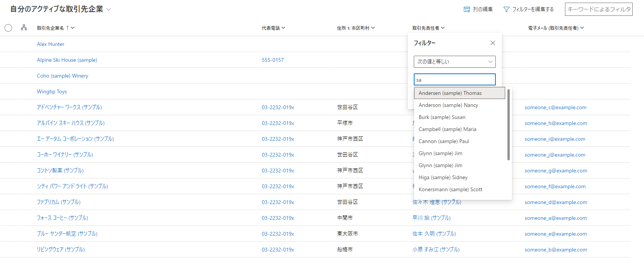Screen dimensions: 644x265
Task: Open the view selector 自分のアクティブな取引先企業 dropdown
Action: [x=61, y=9]
